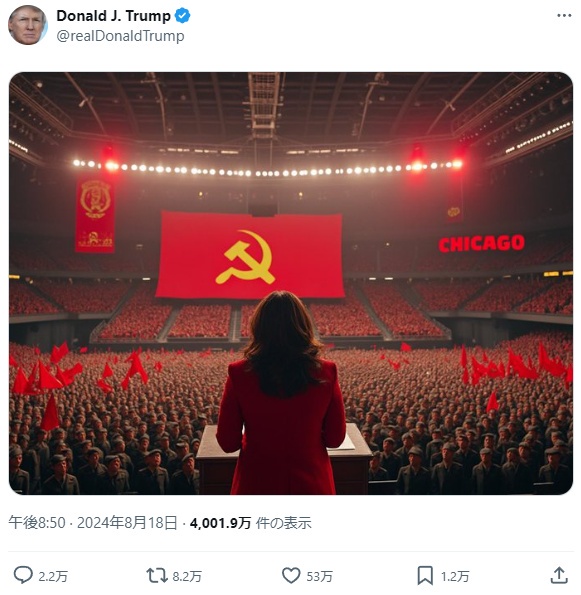Visit the @realDonaldTrump handle link

point(120,36)
